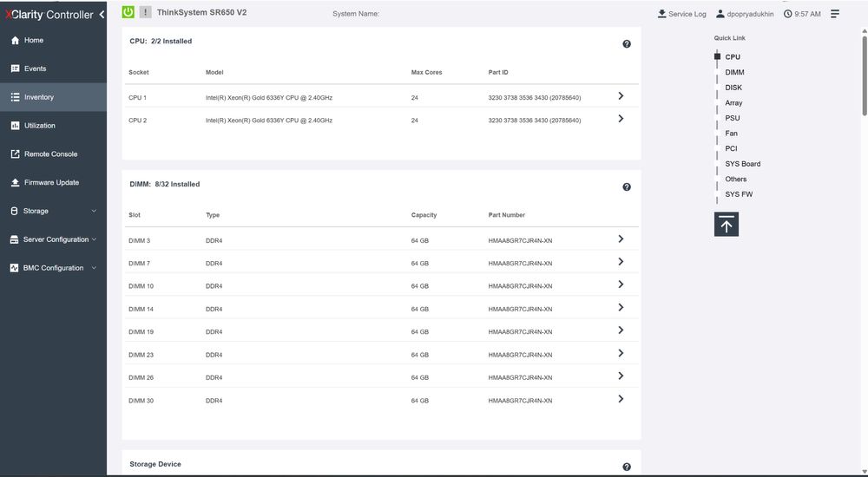
Task: Click the ThinkSystem SR650 V2 title
Action: click(x=201, y=12)
